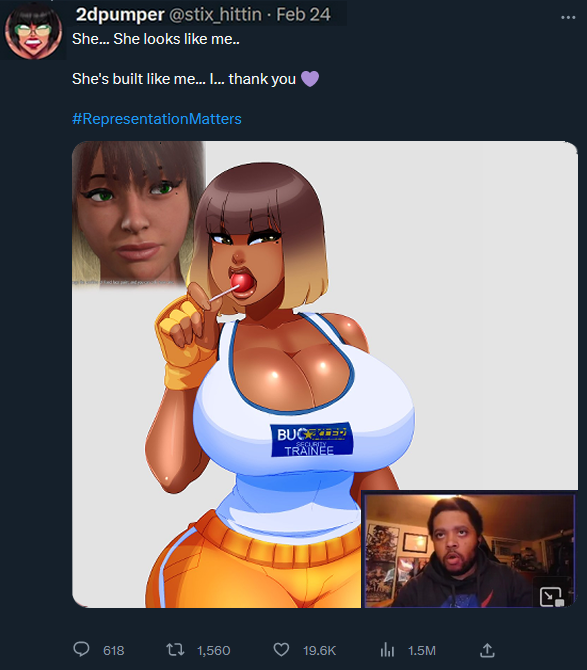Open the 2dpumper display name
The height and width of the screenshot is (670, 587).
120,15
